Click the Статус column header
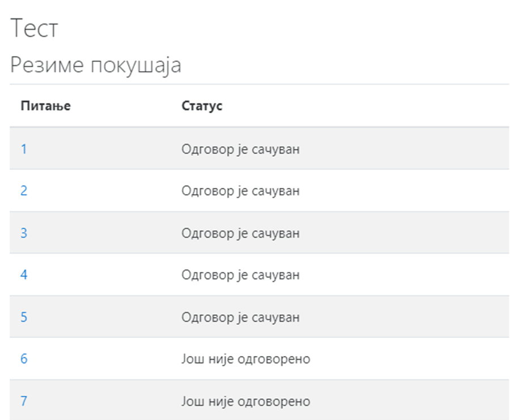The width and height of the screenshot is (510, 420). point(202,106)
